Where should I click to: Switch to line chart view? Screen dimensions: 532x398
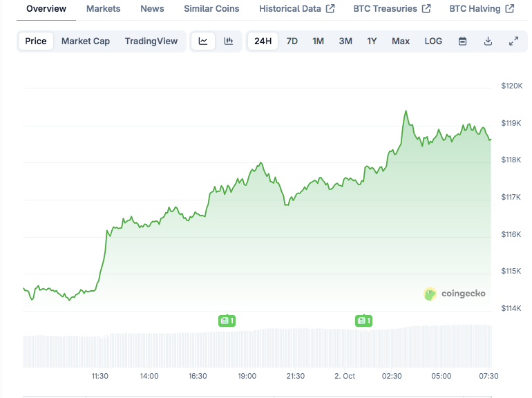pyautogui.click(x=203, y=41)
